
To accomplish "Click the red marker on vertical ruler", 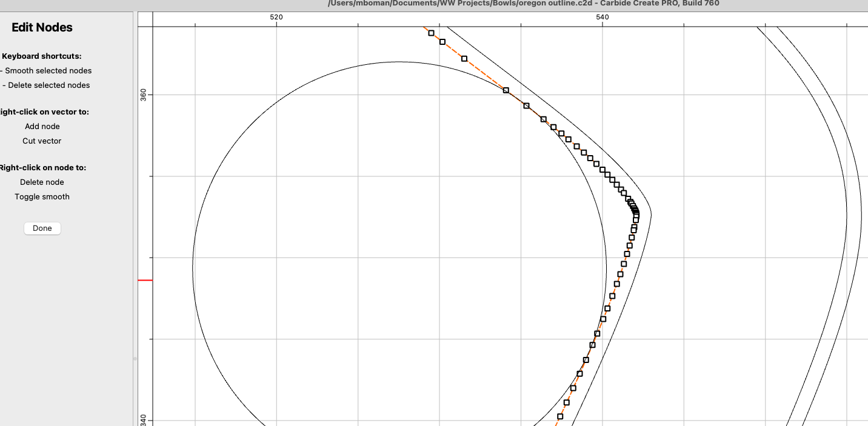I will click(145, 280).
